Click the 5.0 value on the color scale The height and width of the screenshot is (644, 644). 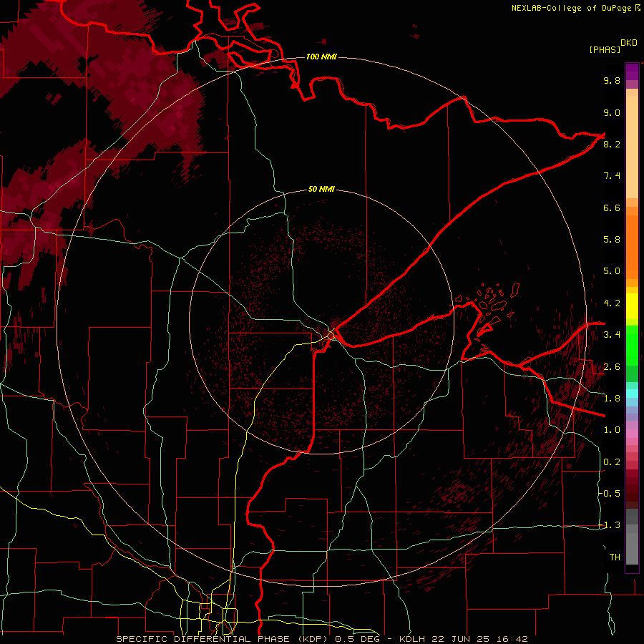point(612,271)
